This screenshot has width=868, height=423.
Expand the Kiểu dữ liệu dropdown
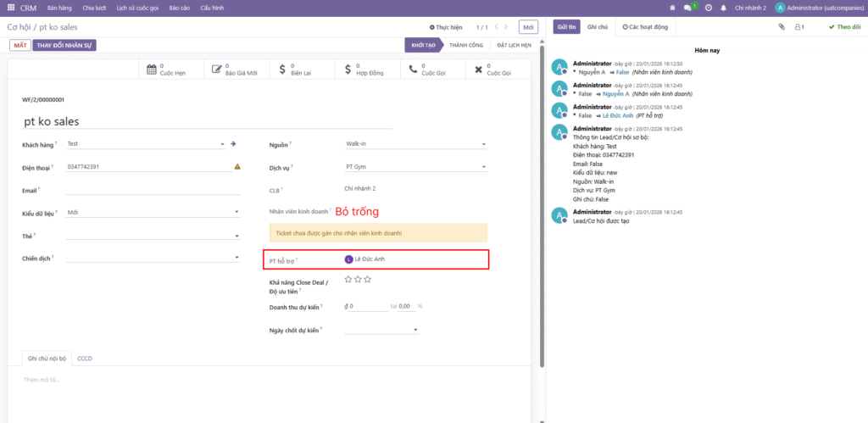click(153, 212)
